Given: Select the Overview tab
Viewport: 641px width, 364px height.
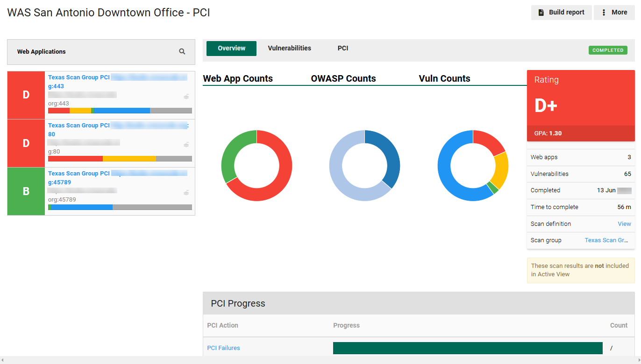Looking at the screenshot, I should pos(231,48).
